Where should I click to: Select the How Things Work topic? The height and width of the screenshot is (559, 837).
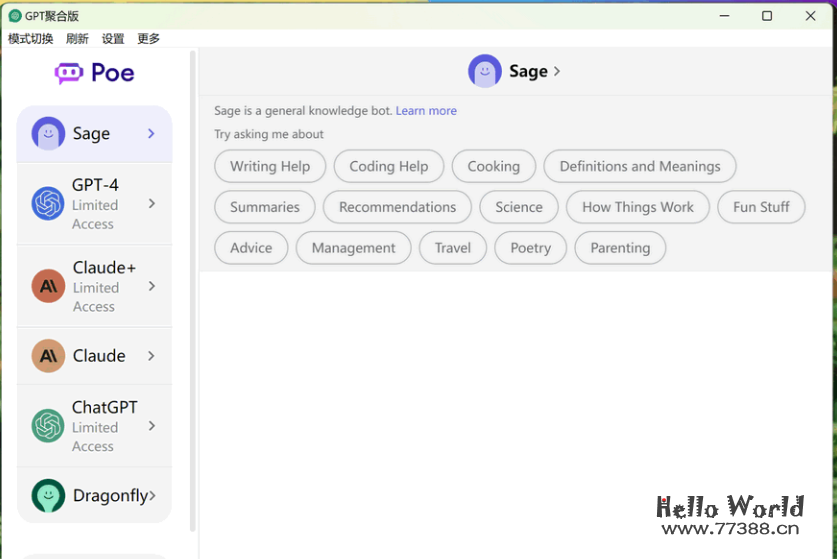pos(637,207)
